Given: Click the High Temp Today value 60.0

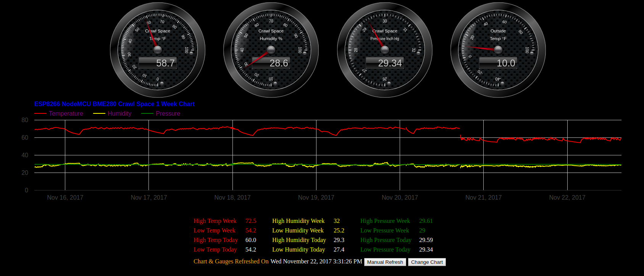Looking at the screenshot, I should [x=251, y=240].
